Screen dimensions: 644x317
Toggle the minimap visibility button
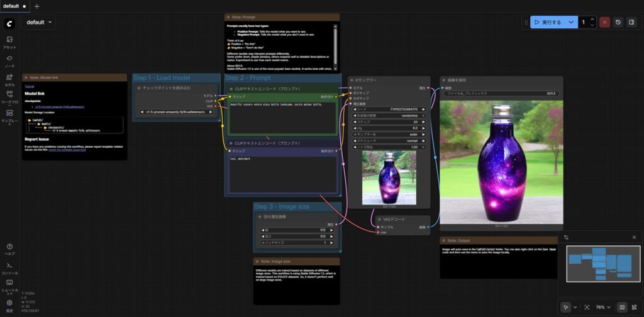[622, 307]
